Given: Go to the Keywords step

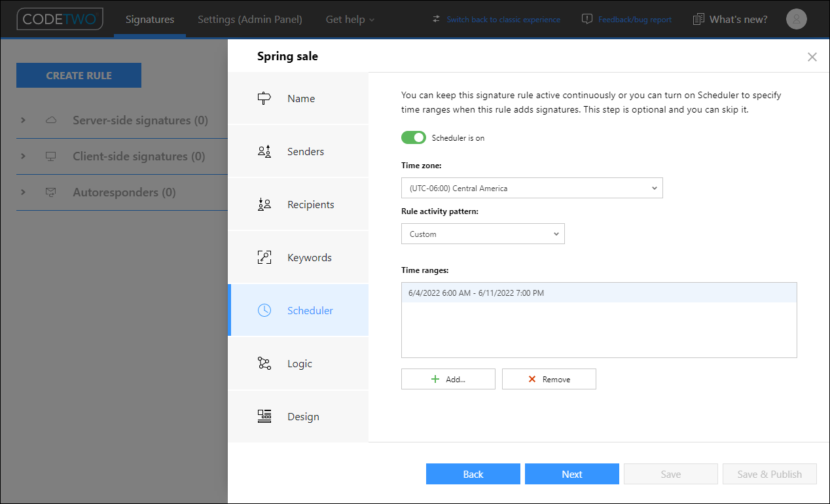Looking at the screenshot, I should pos(298,258).
